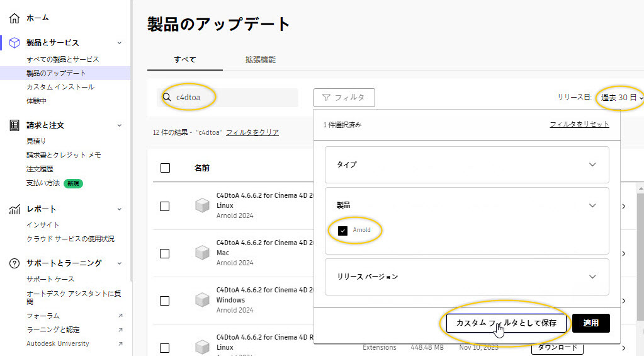Check the C4DtoA 4.6.6.2 Linux row checkbox
The image size is (644, 356).
click(x=165, y=206)
